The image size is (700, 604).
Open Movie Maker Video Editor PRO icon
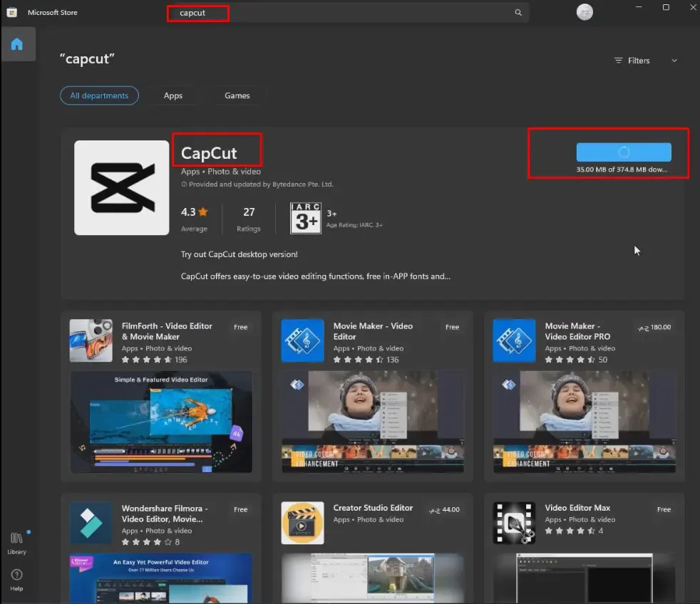[x=514, y=340]
